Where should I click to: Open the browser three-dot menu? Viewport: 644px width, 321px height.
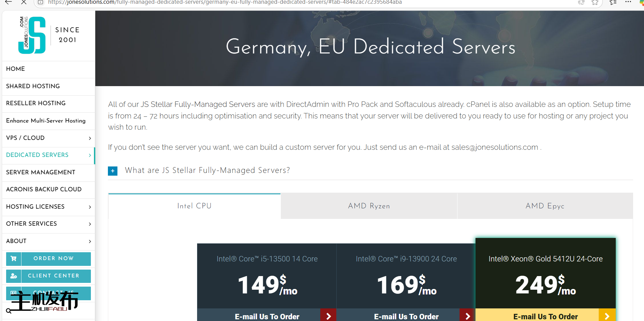pyautogui.click(x=628, y=2)
